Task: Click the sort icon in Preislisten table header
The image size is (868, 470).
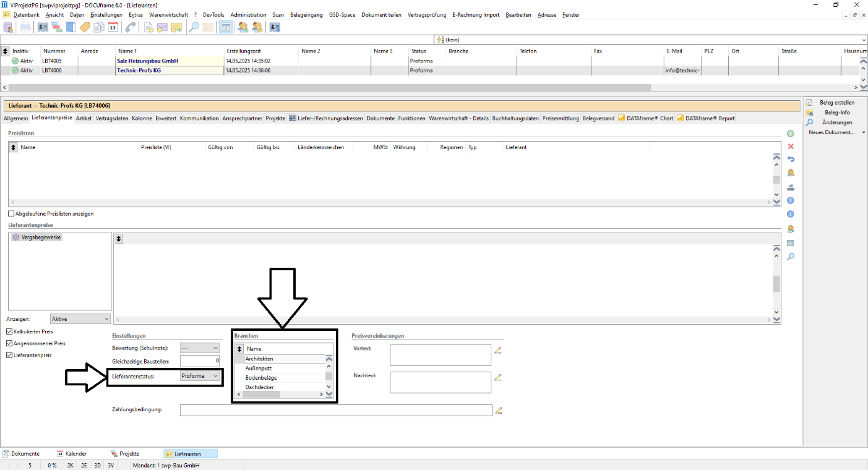Action: 14,147
